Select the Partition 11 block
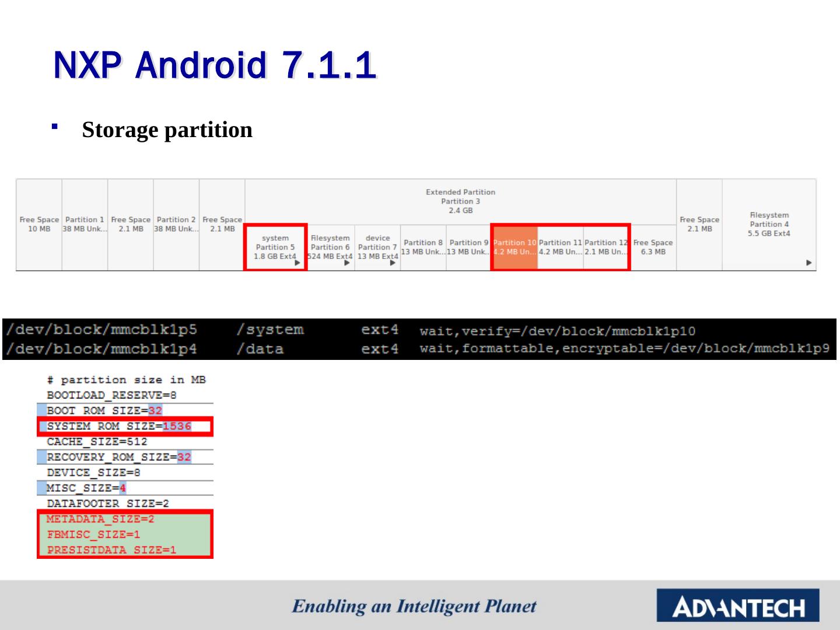 [x=561, y=247]
